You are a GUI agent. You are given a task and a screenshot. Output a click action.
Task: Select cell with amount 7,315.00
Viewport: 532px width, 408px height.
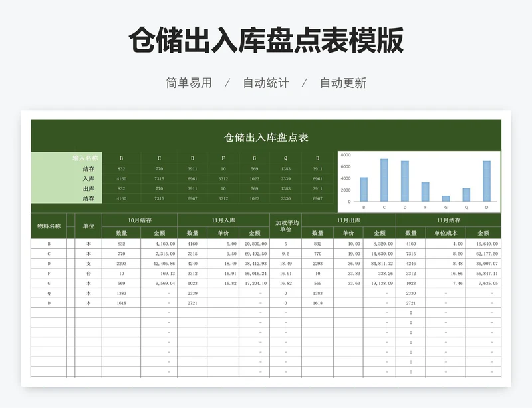[159, 254]
